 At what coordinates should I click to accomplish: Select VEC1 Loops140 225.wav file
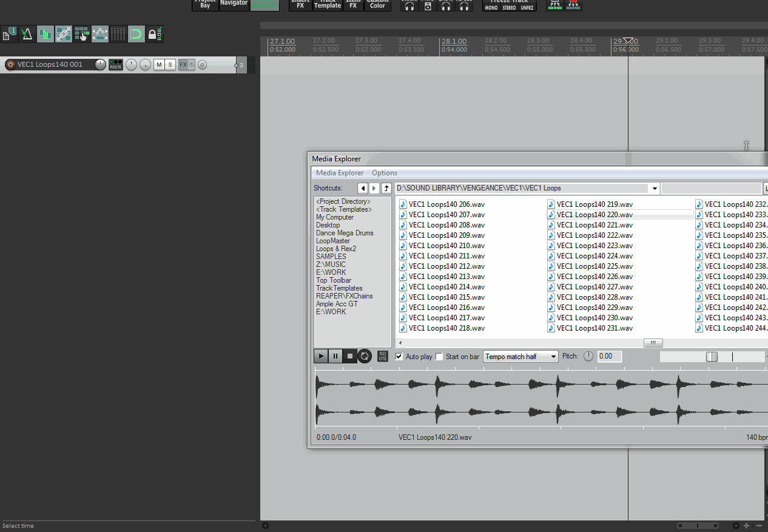594,266
